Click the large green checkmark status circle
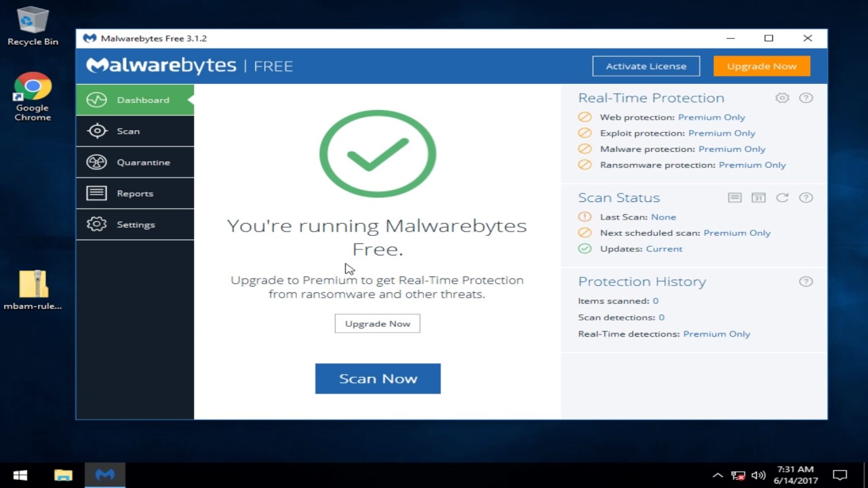The height and width of the screenshot is (488, 868). click(x=378, y=154)
